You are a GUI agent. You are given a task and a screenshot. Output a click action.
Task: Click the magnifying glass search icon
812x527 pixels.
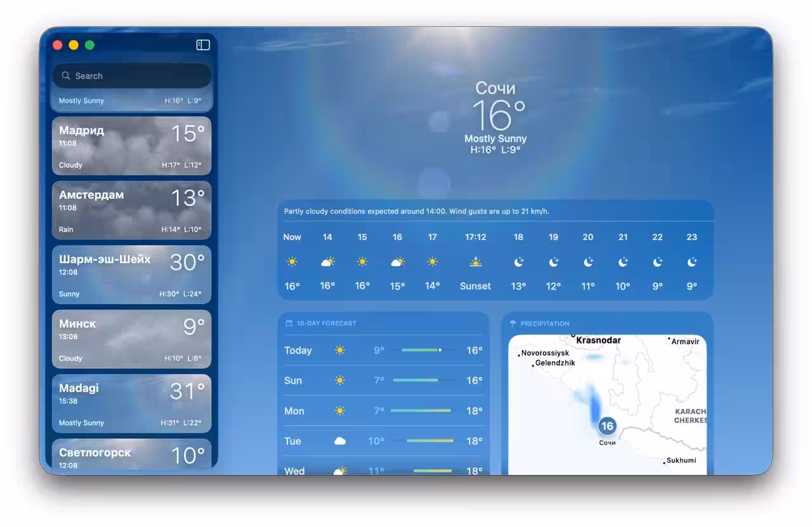click(66, 76)
